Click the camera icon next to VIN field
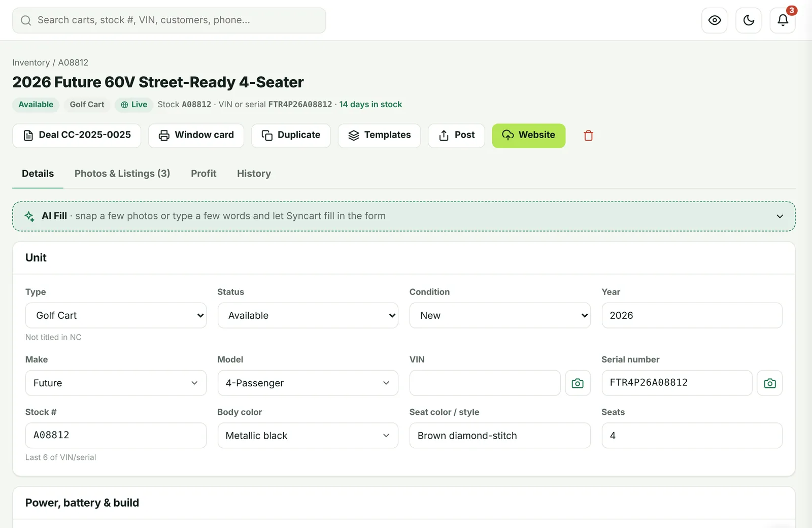Viewport: 812px width, 528px height. (578, 383)
